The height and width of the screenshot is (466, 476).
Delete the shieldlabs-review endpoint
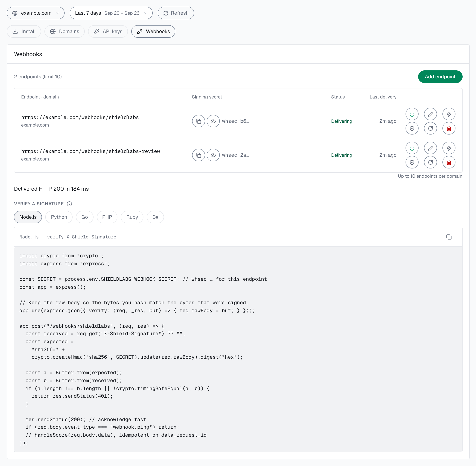(449, 162)
